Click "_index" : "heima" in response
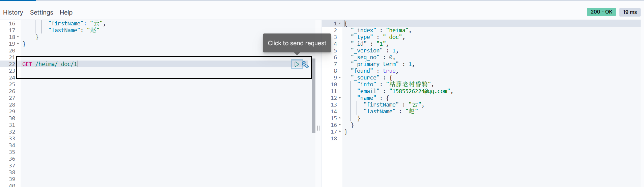This screenshot has height=187, width=644. [381, 30]
